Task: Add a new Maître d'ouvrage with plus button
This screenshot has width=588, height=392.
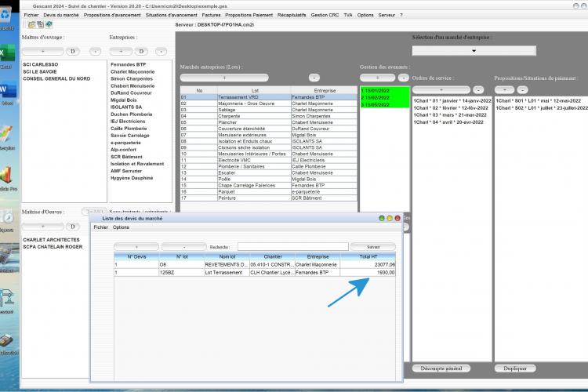Action: (43, 52)
